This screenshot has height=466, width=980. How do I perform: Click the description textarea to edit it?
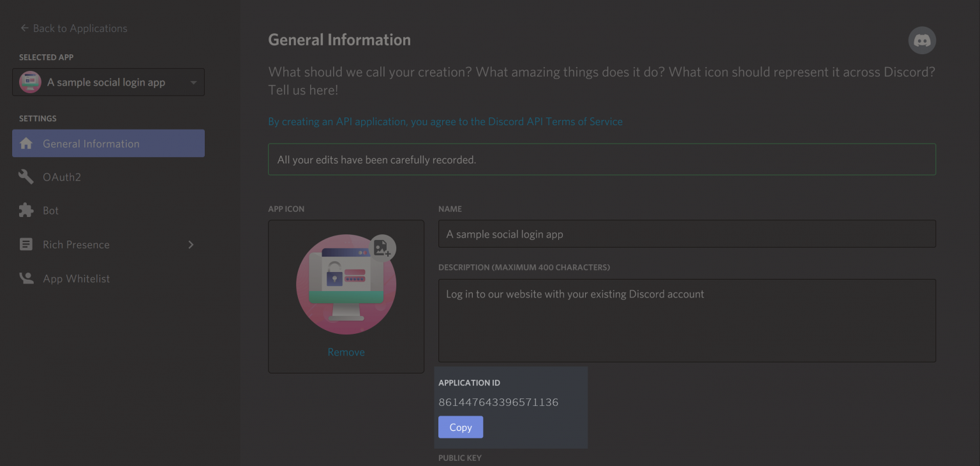point(687,319)
